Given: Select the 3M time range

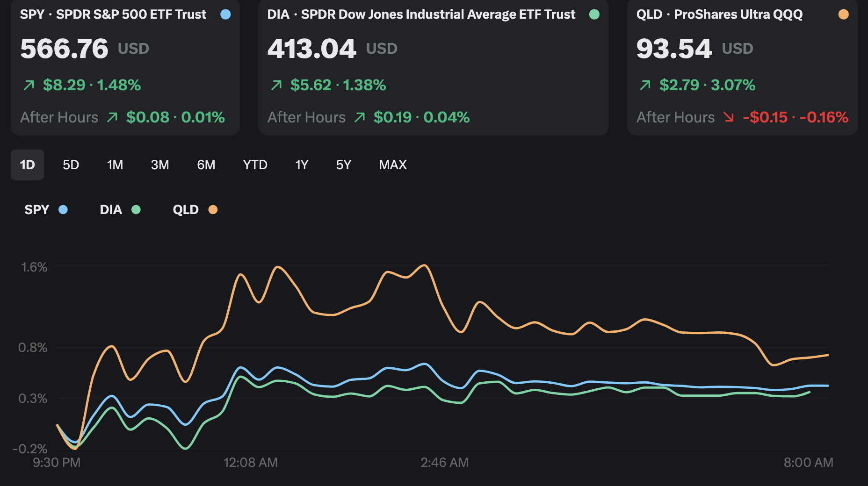Looking at the screenshot, I should pos(160,165).
